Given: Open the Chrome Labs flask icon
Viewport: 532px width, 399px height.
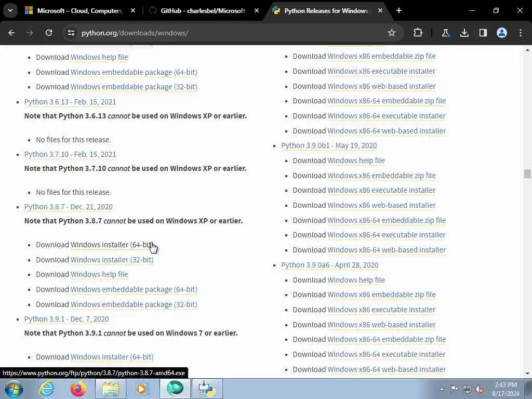Looking at the screenshot, I should click(x=445, y=33).
